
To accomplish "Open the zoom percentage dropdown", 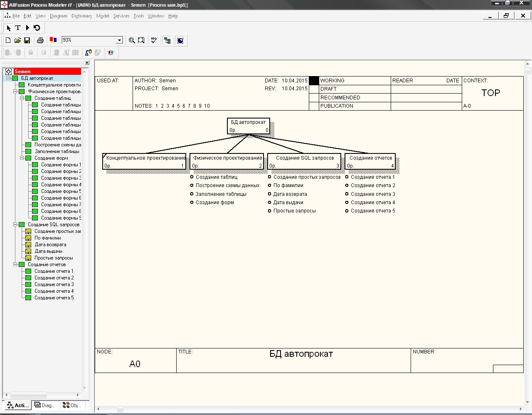I will [x=119, y=40].
